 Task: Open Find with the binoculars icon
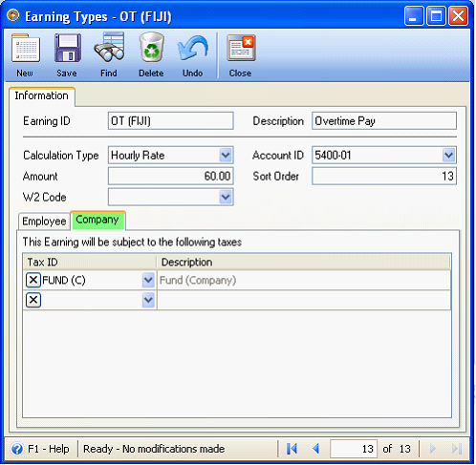(x=109, y=48)
